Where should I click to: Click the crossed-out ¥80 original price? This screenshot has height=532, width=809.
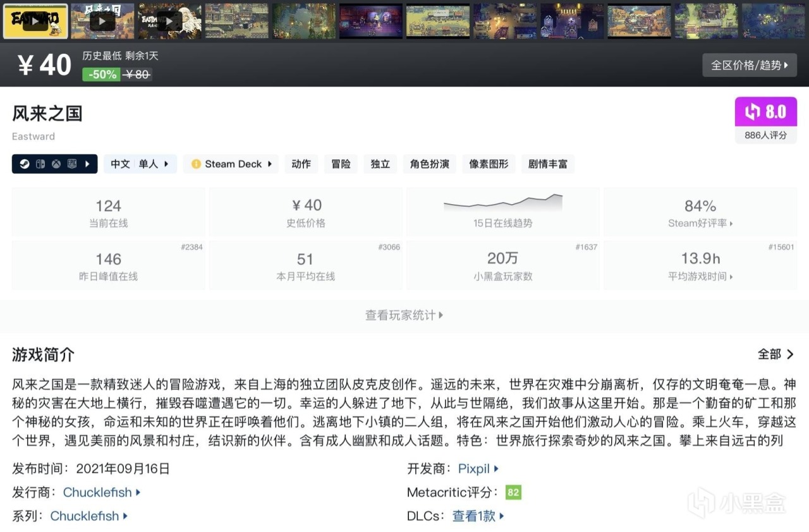coord(137,75)
